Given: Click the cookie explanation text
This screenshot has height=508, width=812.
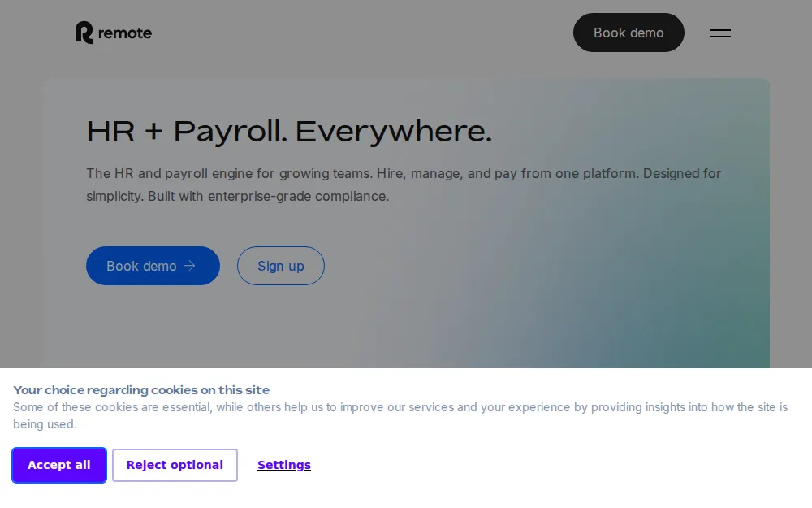Looking at the screenshot, I should (400, 407).
